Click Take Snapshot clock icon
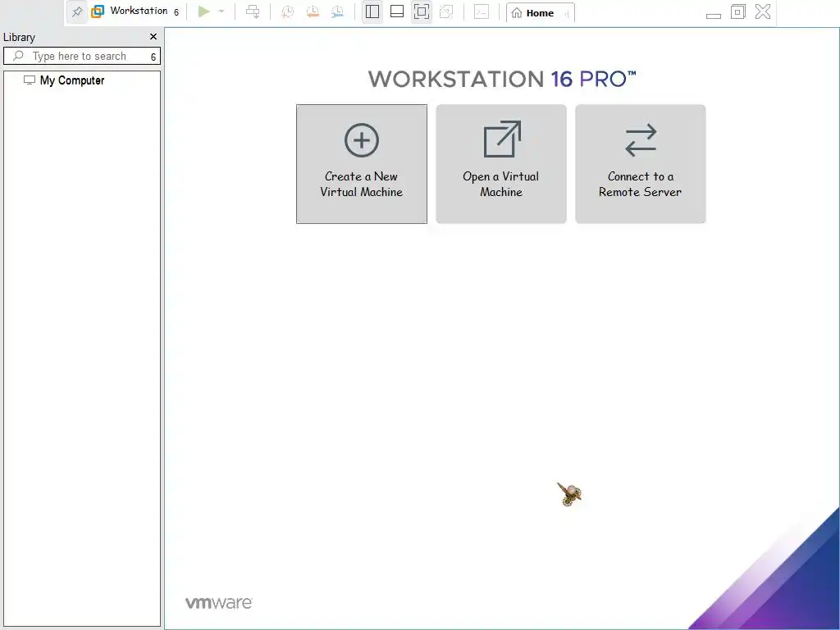Image resolution: width=840 pixels, height=630 pixels. 288,11
